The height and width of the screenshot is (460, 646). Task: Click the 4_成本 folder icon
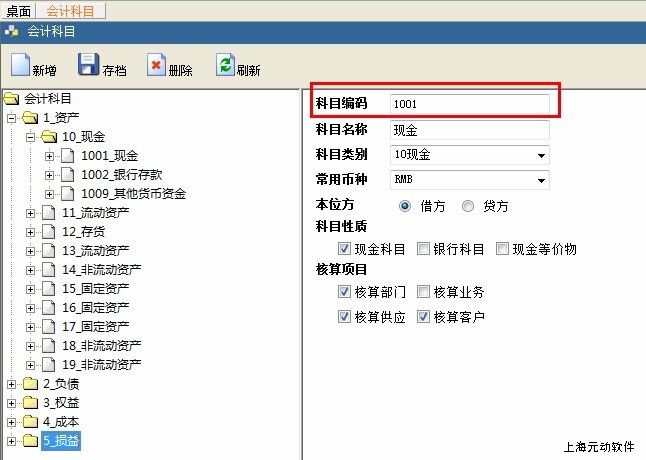(30, 422)
